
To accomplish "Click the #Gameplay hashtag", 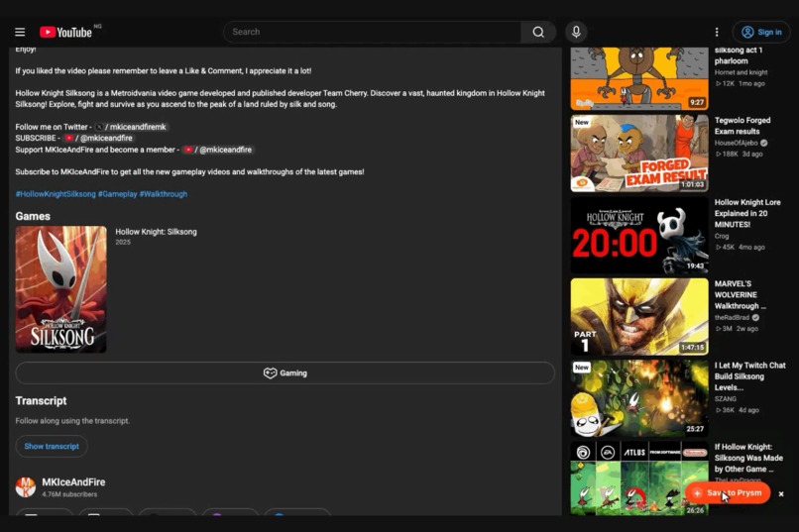I will coord(117,194).
